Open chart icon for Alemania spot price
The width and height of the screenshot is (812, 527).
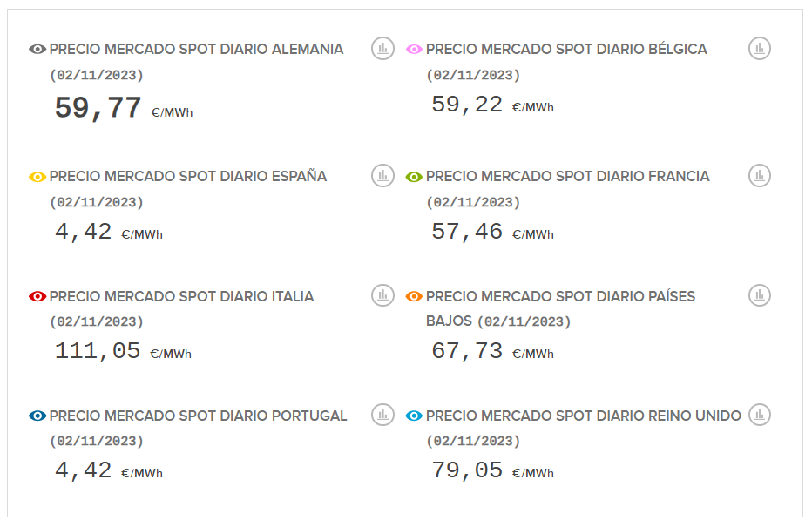382,49
